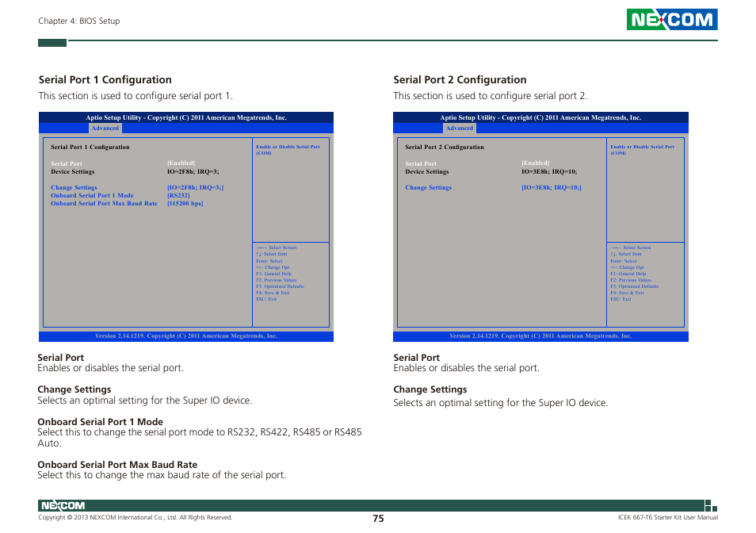This screenshot has width=756, height=533.
Task: Click the 'Copyright © 2013 NEXCOM International' footer text
Action: (135, 518)
